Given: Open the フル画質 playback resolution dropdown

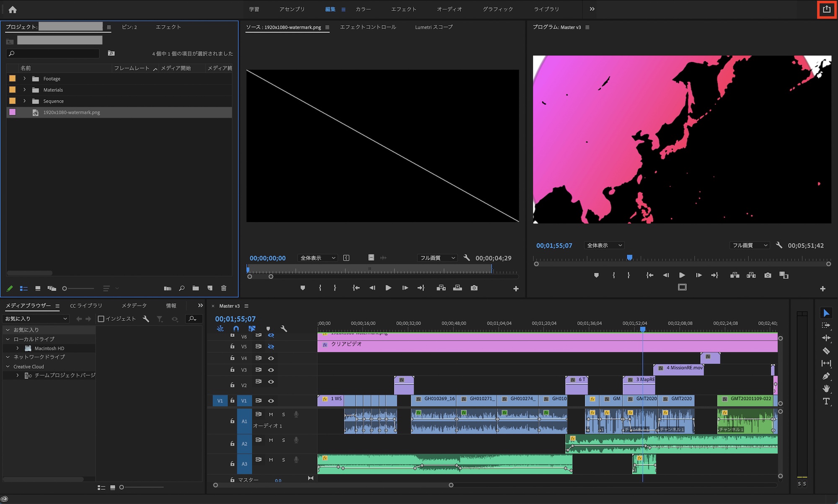Looking at the screenshot, I should click(x=750, y=245).
